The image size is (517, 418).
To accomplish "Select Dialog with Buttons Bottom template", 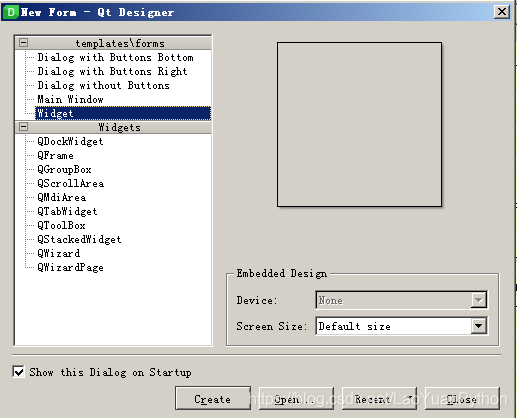I will pyautogui.click(x=115, y=57).
